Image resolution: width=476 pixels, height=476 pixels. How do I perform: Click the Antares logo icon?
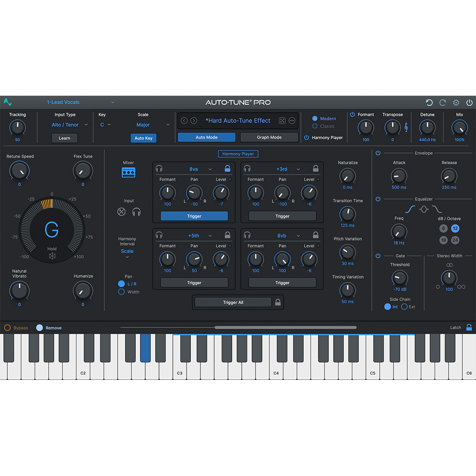click(8, 102)
